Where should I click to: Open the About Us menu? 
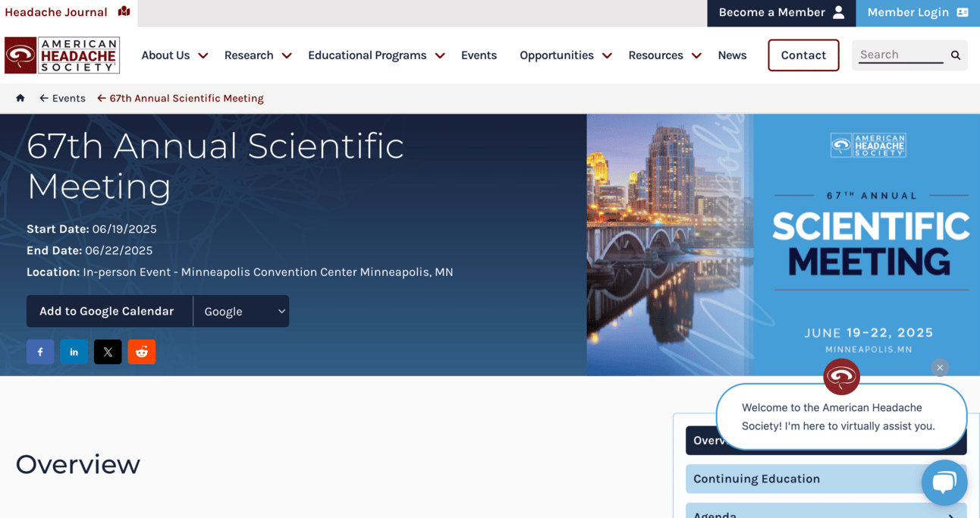pos(165,55)
